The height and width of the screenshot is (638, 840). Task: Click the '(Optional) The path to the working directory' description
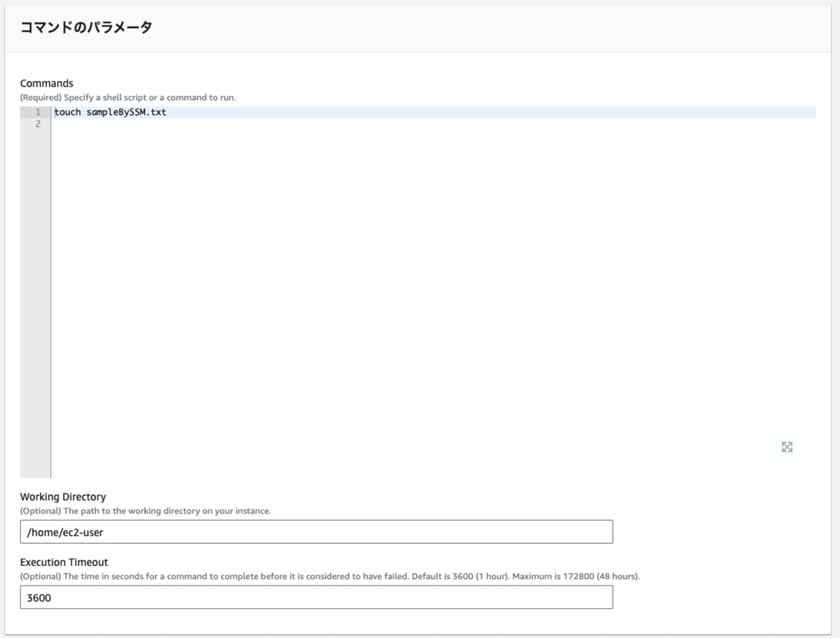(x=145, y=511)
